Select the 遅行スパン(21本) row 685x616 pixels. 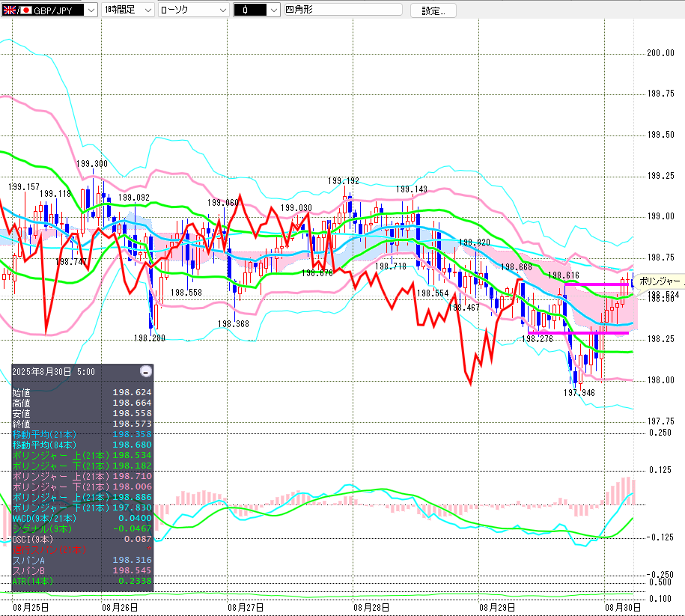[x=82, y=549]
